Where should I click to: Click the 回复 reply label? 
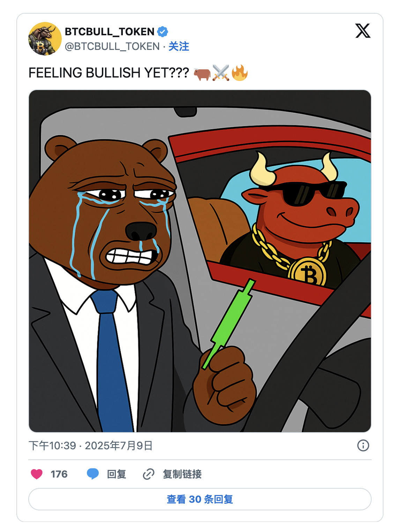click(x=117, y=474)
